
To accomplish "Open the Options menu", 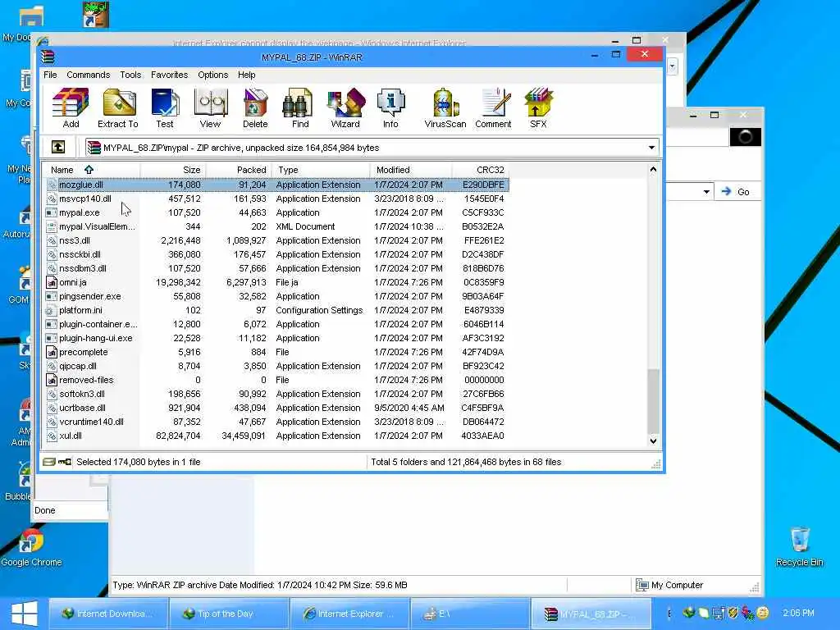I will (x=213, y=75).
